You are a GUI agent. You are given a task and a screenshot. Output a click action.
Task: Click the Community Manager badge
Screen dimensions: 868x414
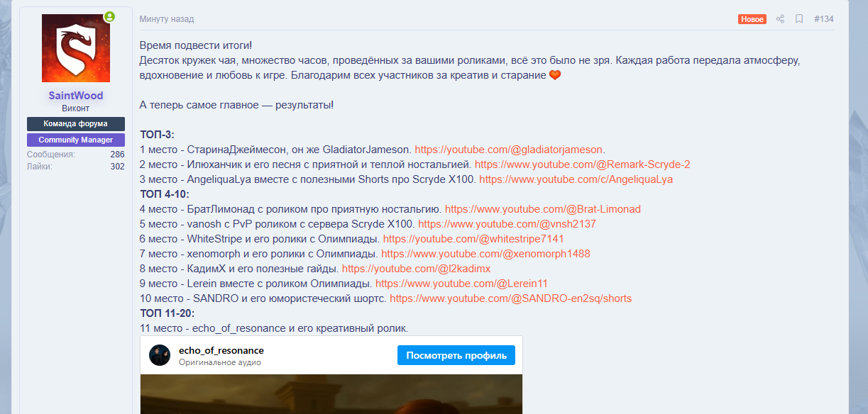(75, 140)
